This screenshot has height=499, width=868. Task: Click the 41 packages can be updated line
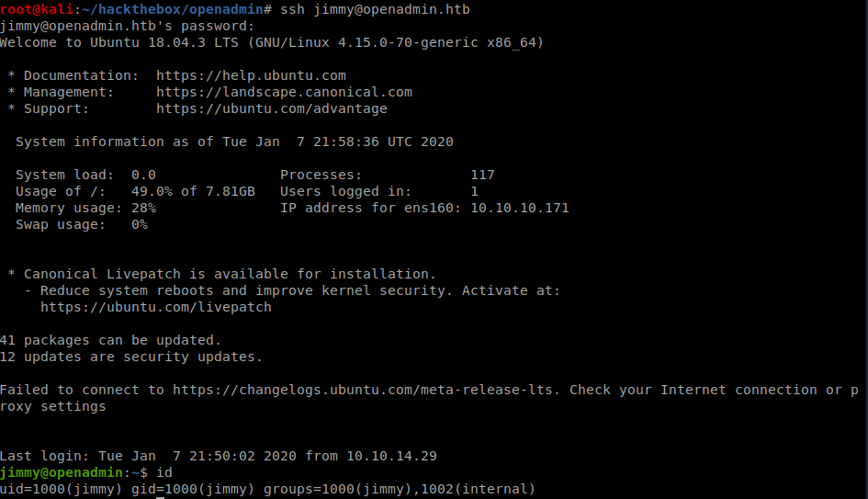coord(111,340)
